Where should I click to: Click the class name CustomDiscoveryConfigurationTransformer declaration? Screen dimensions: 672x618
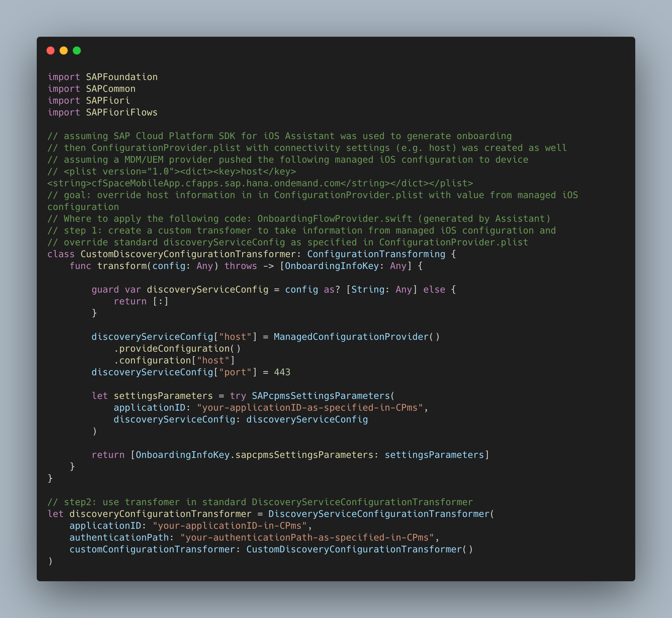[188, 254]
